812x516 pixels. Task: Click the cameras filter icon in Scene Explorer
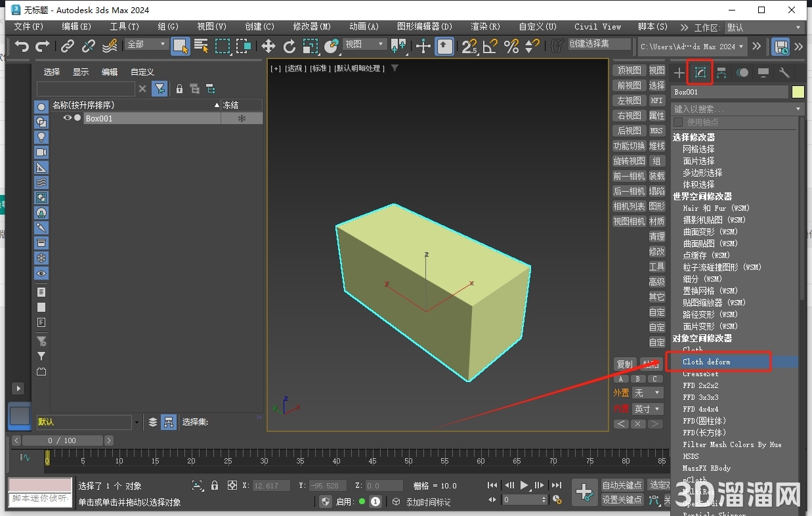tap(41, 152)
